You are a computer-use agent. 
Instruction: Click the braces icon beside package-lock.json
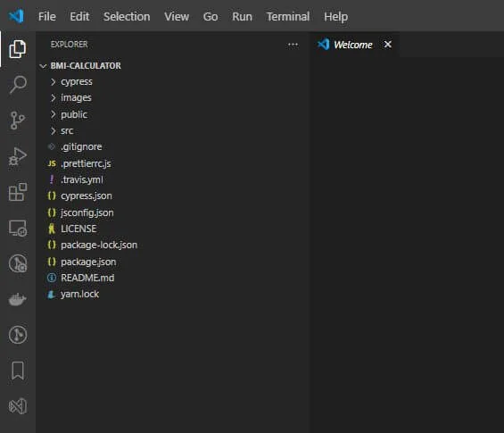coord(52,245)
